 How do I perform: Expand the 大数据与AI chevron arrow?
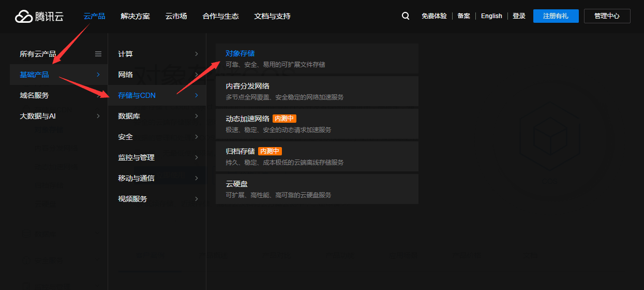[x=98, y=116]
